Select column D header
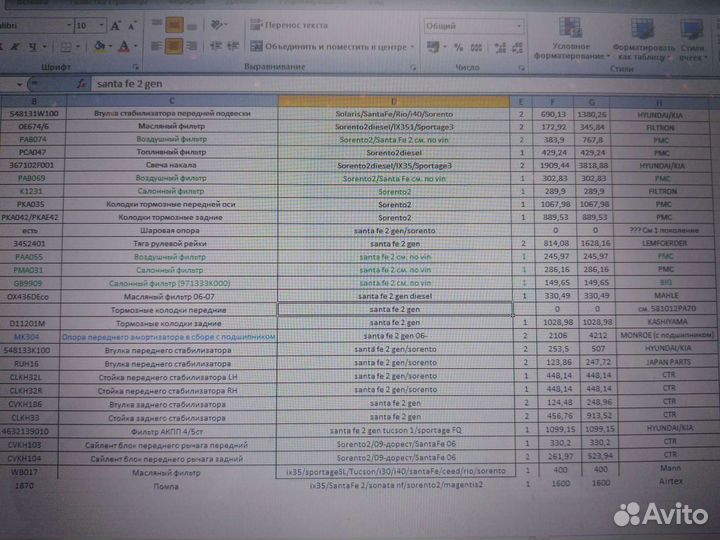720x540 pixels. tap(393, 101)
